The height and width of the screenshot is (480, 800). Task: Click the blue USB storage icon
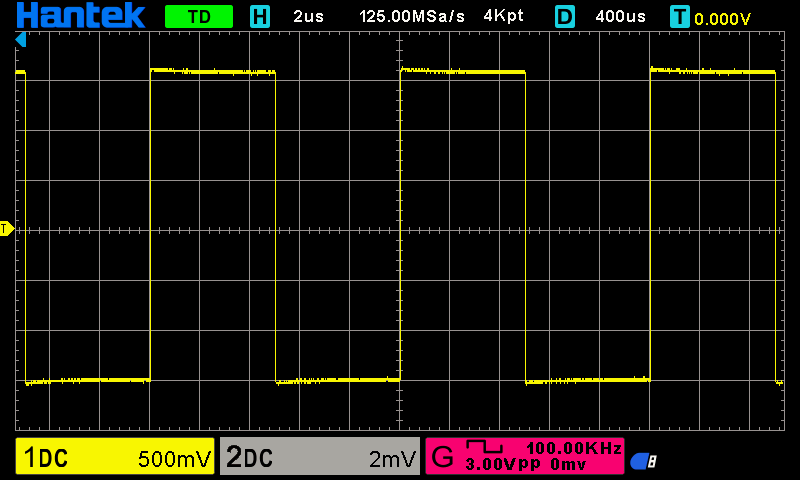643,461
